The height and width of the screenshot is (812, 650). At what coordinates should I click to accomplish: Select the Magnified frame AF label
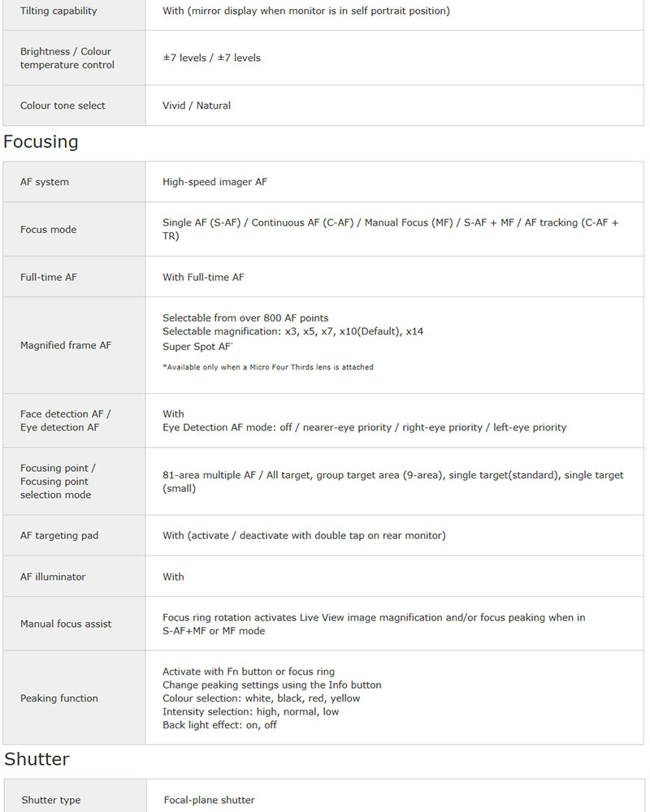(66, 345)
